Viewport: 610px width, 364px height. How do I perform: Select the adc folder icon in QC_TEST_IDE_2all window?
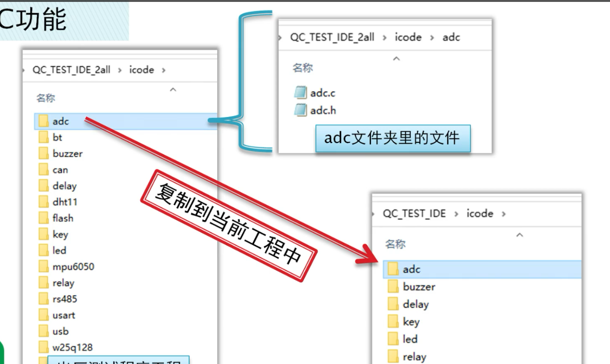click(44, 121)
